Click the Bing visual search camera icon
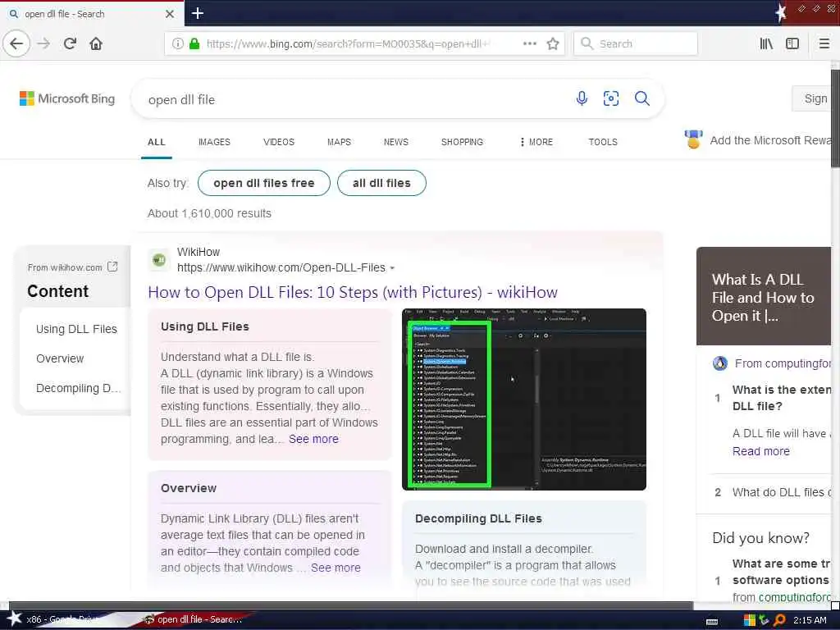The height and width of the screenshot is (630, 840). coord(610,98)
